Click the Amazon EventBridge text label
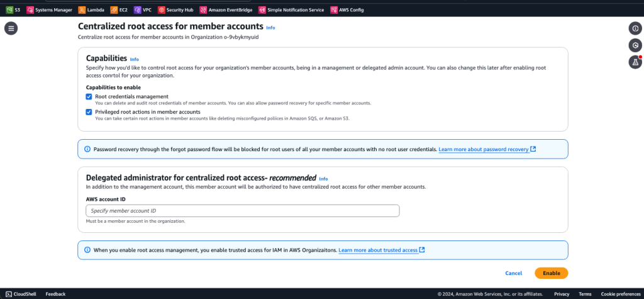This screenshot has width=644, height=299. click(x=230, y=10)
